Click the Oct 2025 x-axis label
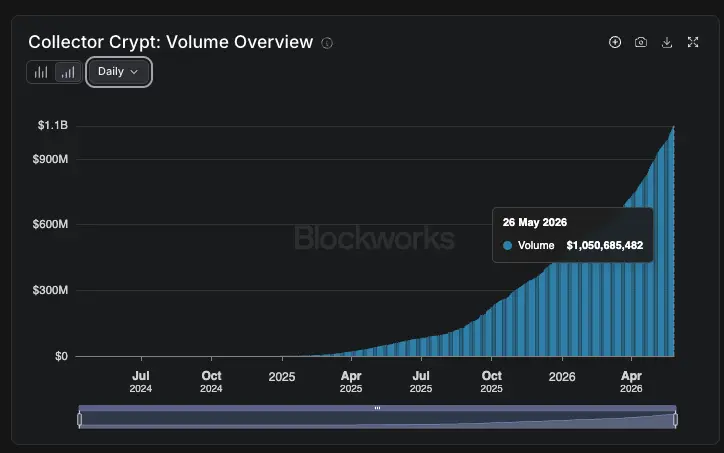Image resolution: width=724 pixels, height=453 pixels. tap(491, 381)
